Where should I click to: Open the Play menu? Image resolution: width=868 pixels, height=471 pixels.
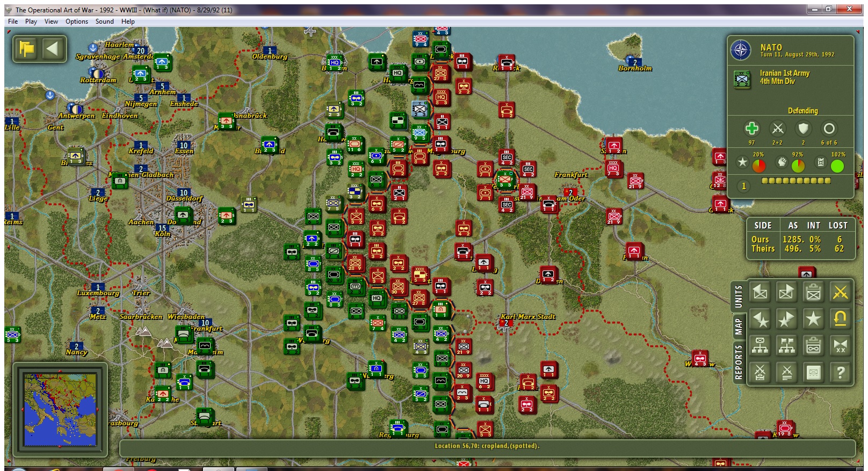tap(31, 22)
